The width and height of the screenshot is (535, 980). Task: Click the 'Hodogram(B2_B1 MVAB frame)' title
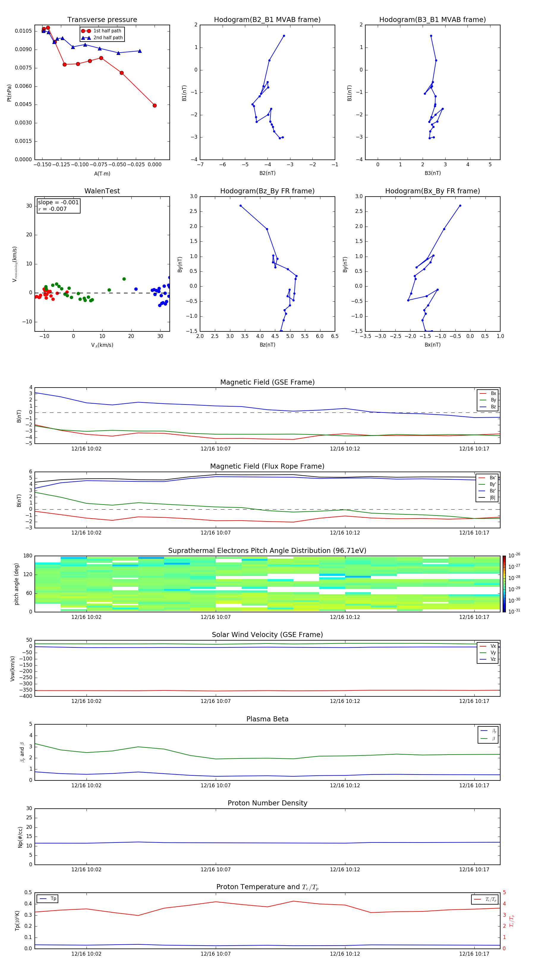point(267,20)
